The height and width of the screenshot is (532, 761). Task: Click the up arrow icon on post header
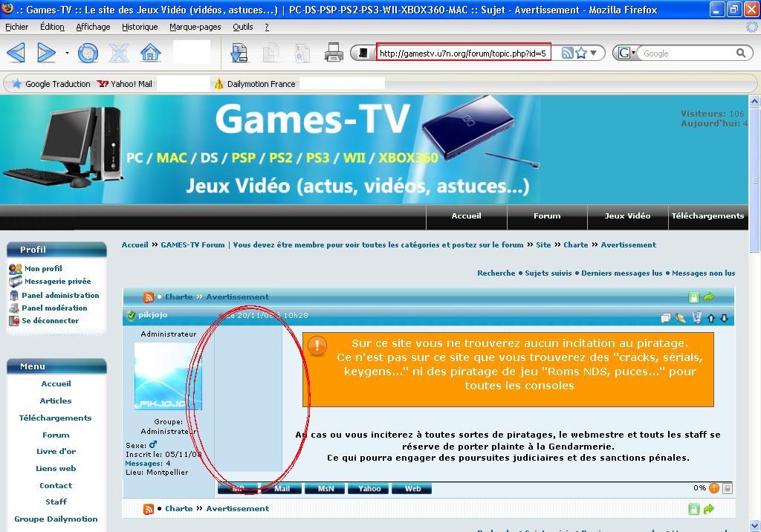coord(711,319)
